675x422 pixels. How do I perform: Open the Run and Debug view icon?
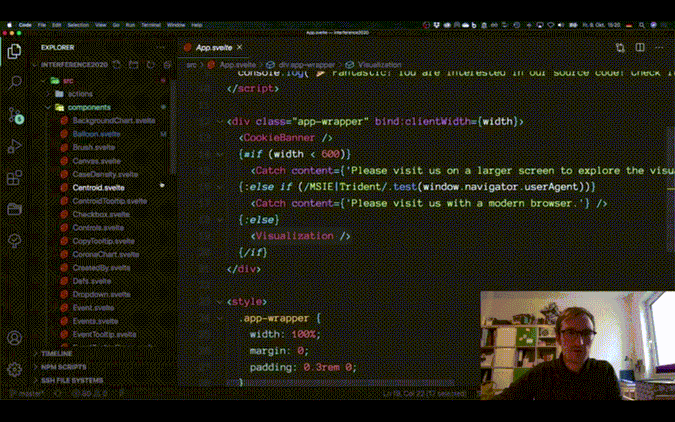(x=14, y=146)
